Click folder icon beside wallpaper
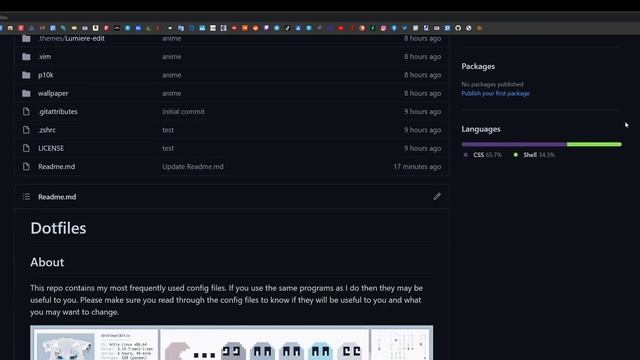 point(26,93)
